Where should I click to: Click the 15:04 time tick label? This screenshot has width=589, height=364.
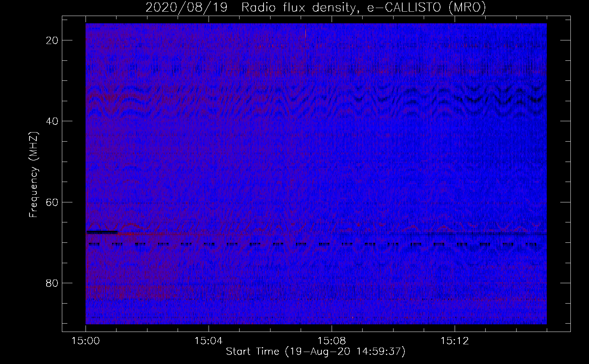209,341
